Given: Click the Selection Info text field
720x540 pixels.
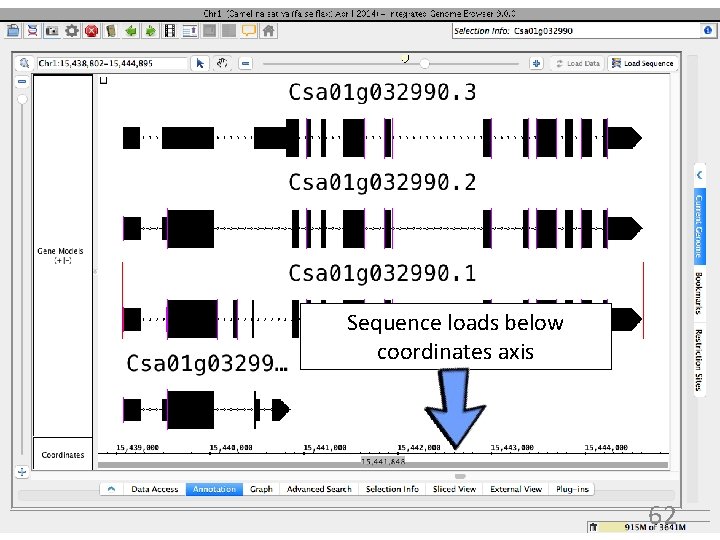Looking at the screenshot, I should point(577,31).
